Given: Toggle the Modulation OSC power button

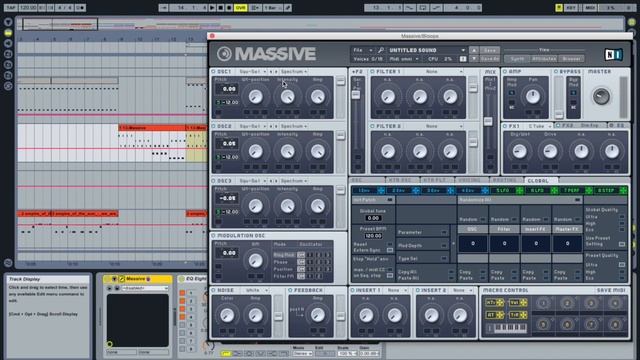Looking at the screenshot, I should click(x=213, y=236).
